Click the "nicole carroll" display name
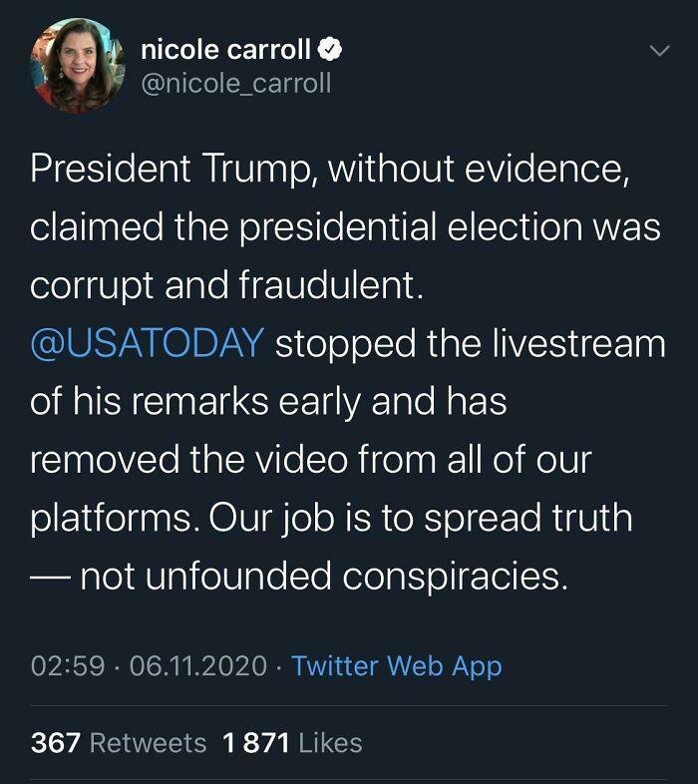 (225, 48)
